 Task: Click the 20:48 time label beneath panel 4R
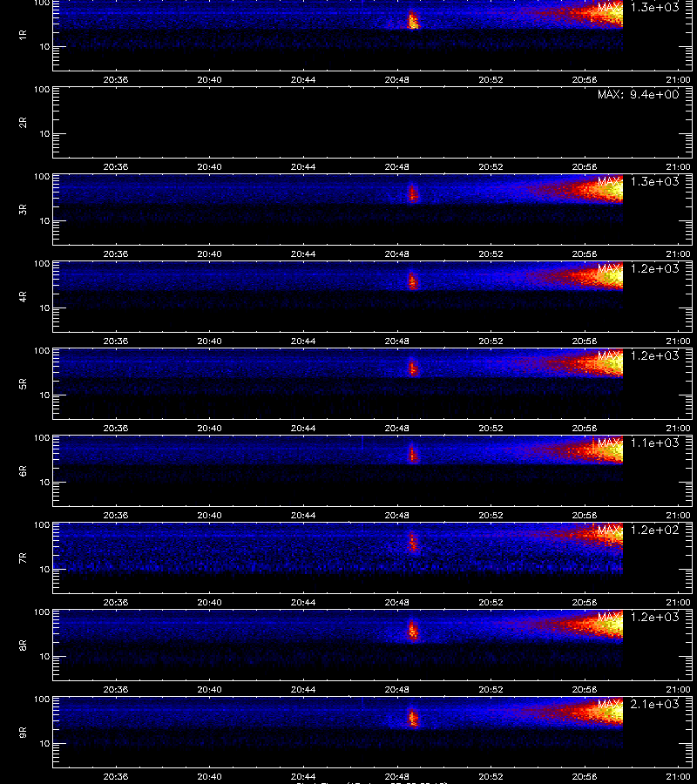(397, 341)
